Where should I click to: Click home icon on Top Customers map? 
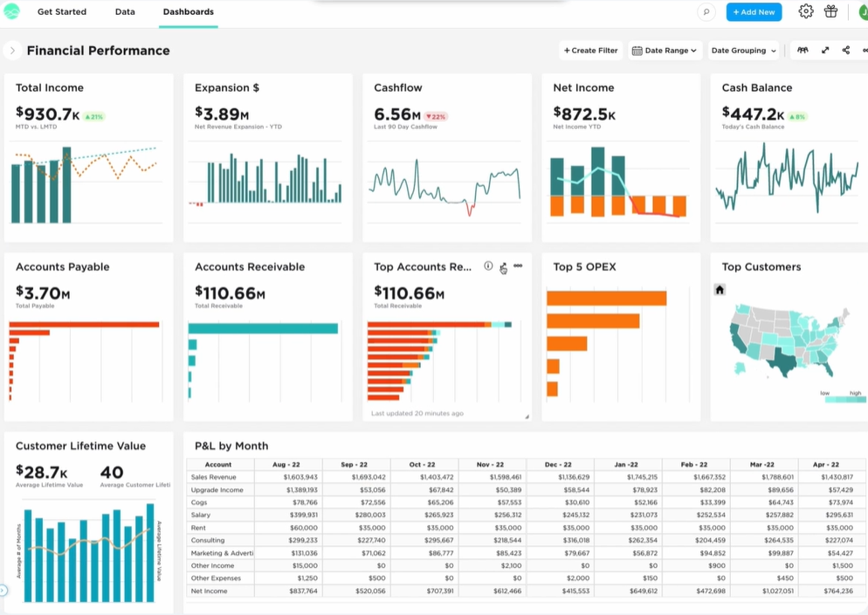pyautogui.click(x=720, y=290)
